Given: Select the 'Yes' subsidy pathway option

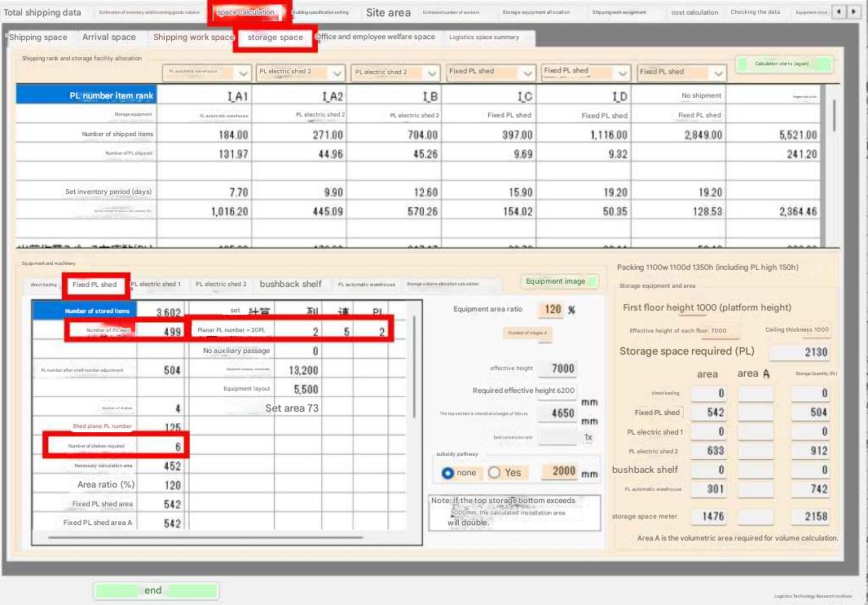Looking at the screenshot, I should tap(495, 473).
